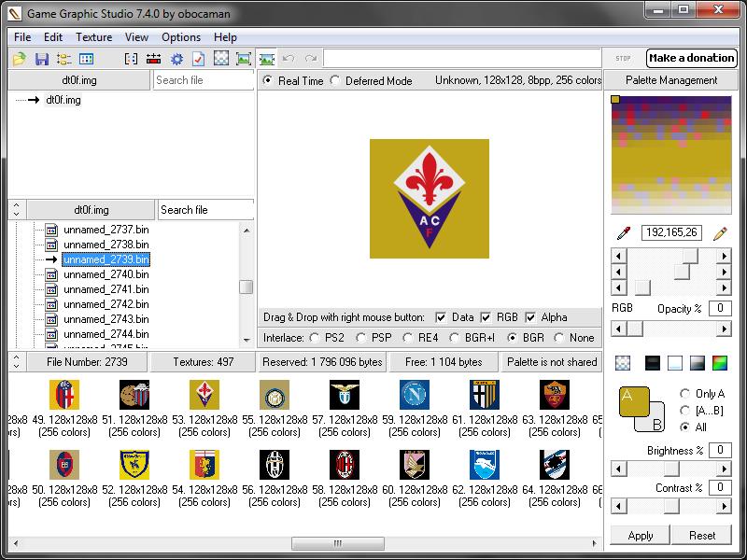Viewport: 747px width, 560px height.
Task: Click the red-green rainbow palette preset
Action: (720, 363)
